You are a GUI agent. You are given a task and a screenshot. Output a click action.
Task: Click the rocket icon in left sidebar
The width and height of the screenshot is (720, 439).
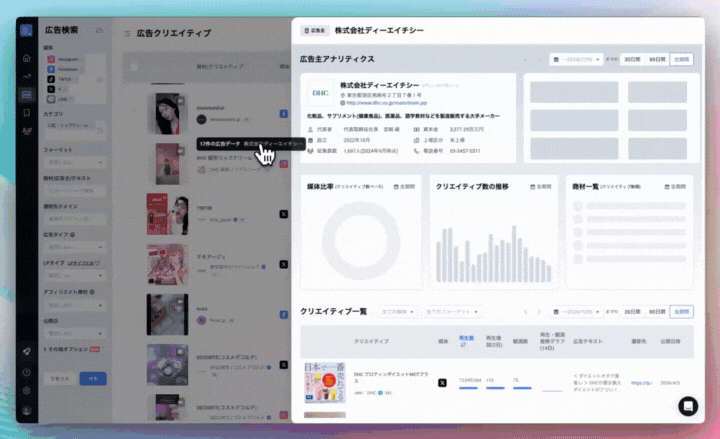[27, 352]
